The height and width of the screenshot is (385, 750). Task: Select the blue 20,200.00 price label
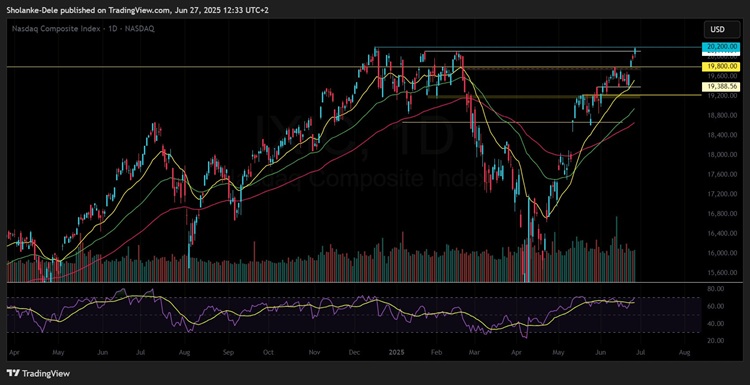click(721, 47)
